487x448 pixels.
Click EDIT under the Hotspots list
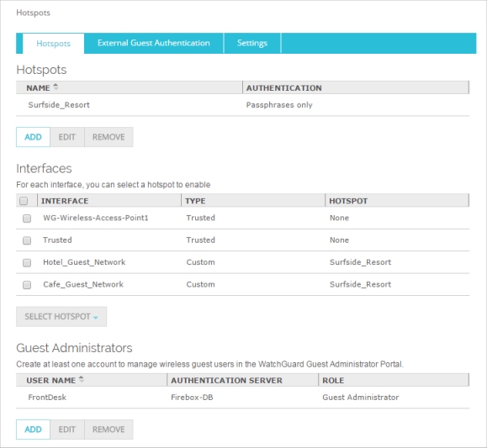click(67, 137)
